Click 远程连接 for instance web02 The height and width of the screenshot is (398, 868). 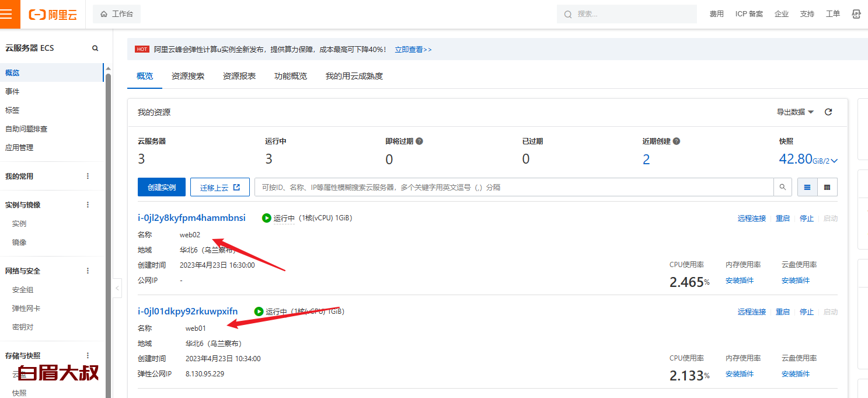point(752,219)
